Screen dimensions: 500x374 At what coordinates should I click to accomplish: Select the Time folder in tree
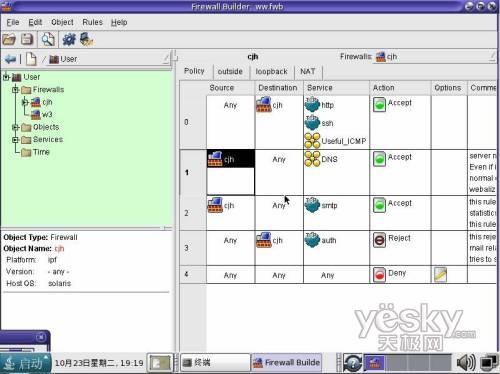click(x=35, y=152)
